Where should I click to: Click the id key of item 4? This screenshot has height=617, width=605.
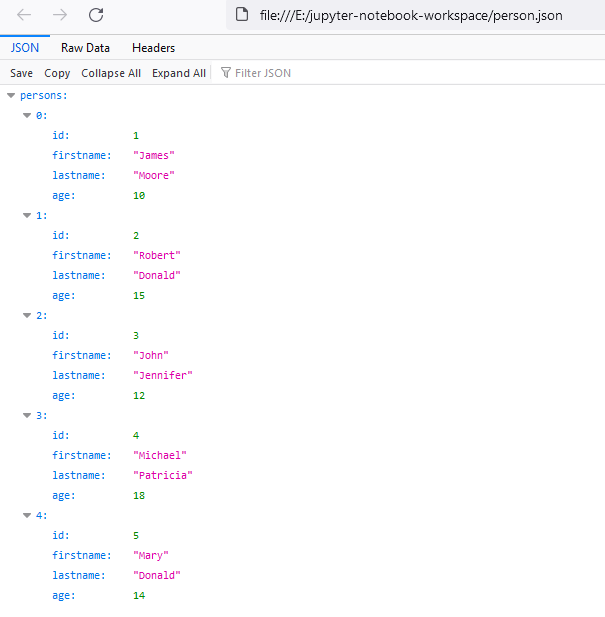click(61, 536)
